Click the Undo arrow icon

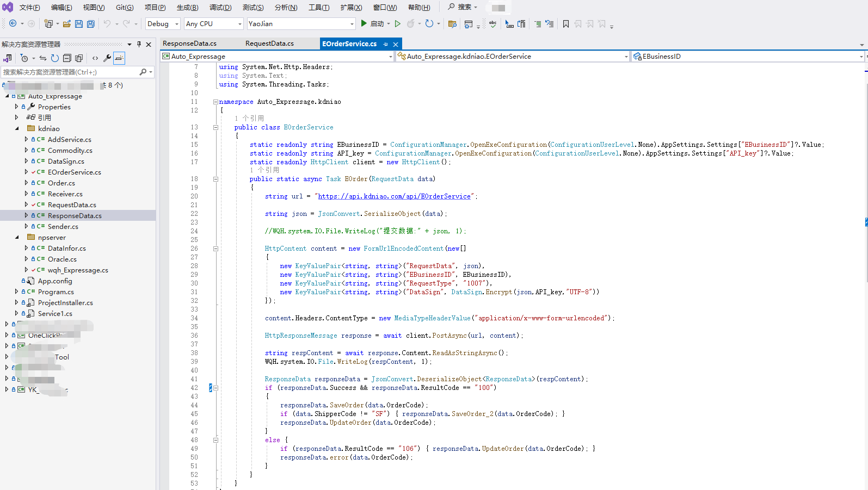point(107,24)
